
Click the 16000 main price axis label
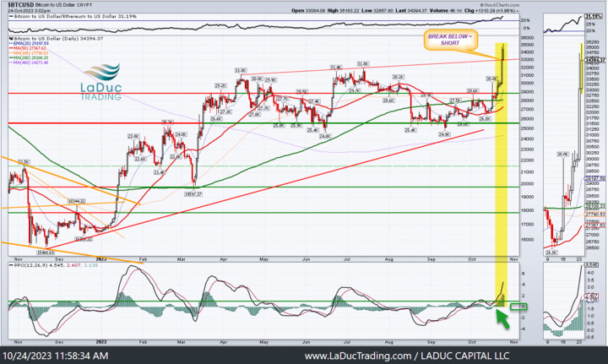[x=528, y=240]
